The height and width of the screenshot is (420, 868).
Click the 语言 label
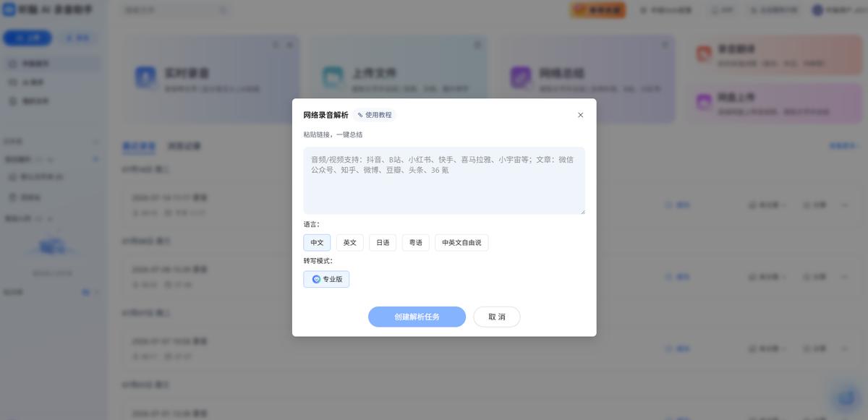point(311,224)
